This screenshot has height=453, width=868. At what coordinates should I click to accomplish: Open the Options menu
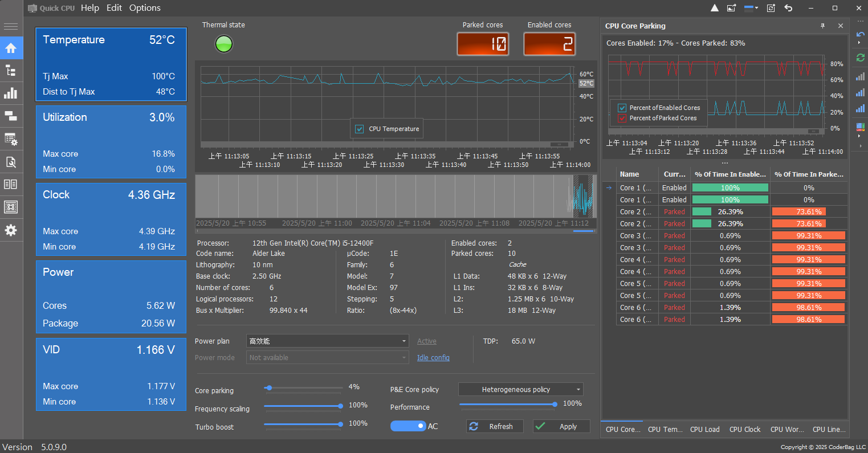145,8
